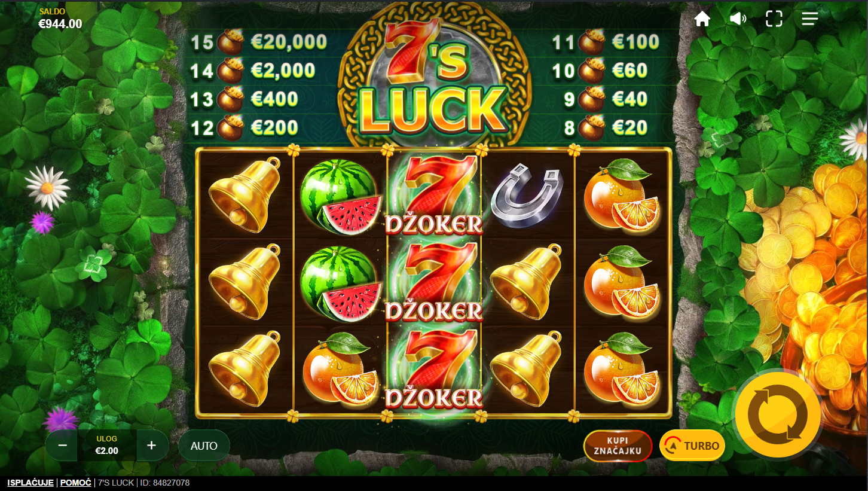Open the ISPLAĆUJE paytable link
This screenshot has width=868, height=491.
tap(30, 483)
